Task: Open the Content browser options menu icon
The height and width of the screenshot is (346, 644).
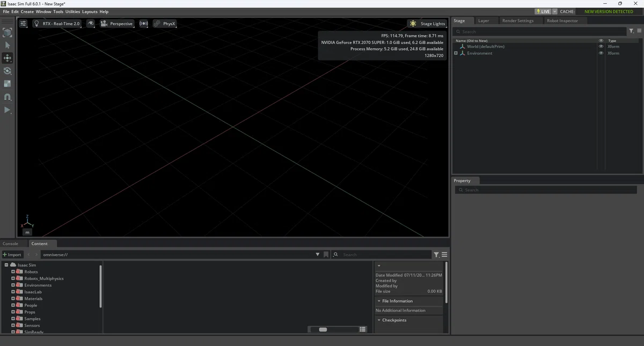Action: 444,255
